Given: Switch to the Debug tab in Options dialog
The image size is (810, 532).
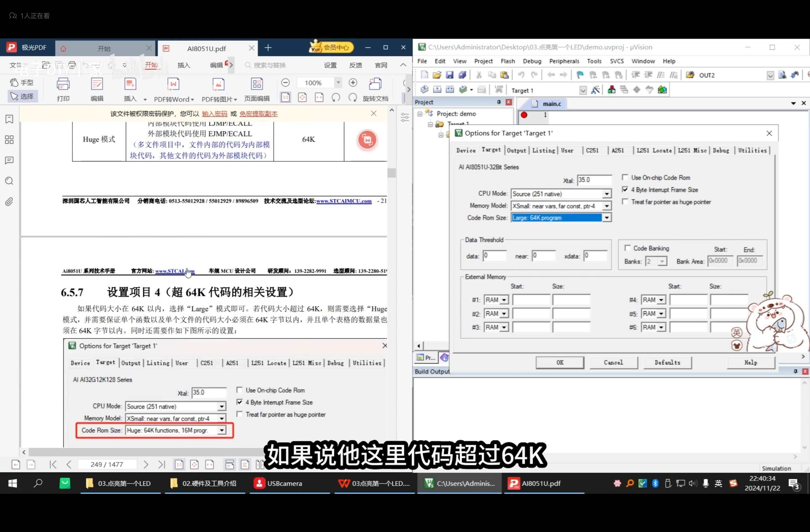Looking at the screenshot, I should [x=721, y=150].
